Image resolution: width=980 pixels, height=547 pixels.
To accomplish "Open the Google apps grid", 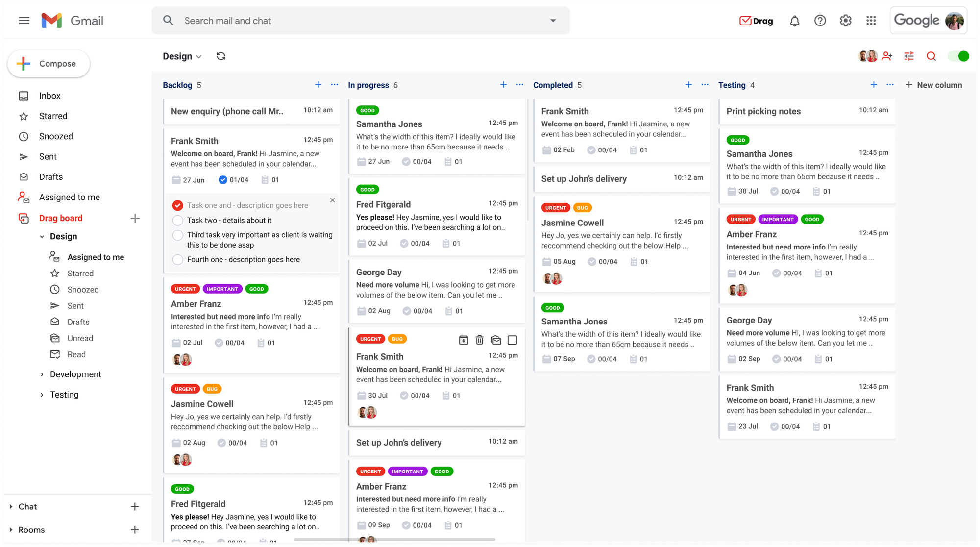I will (871, 21).
